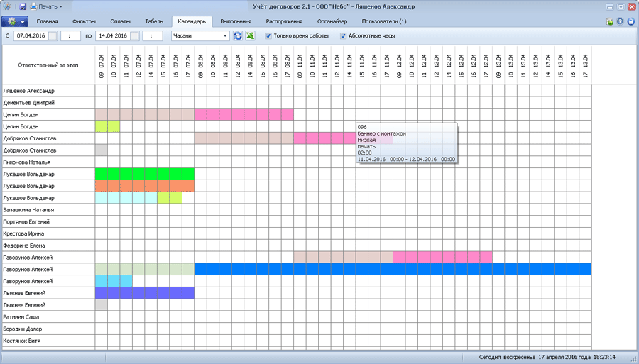Click the printer icon in title bar
The width and height of the screenshot is (639, 364).
pyautogui.click(x=34, y=6)
